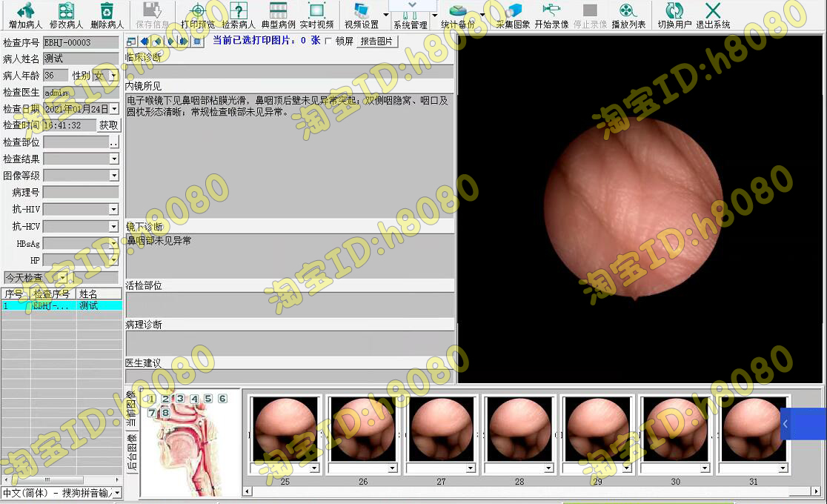Click the 采集图象 (capture image) icon

[x=513, y=15]
